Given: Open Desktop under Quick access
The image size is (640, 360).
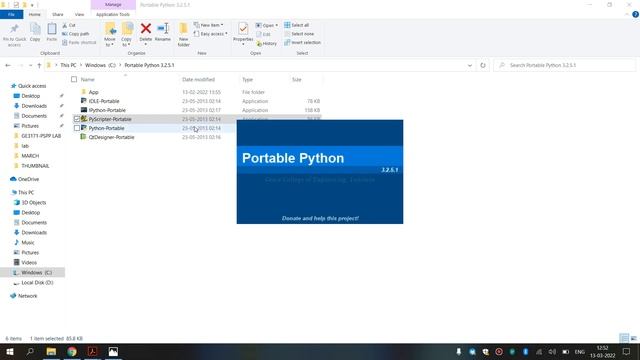Looking at the screenshot, I should tap(31, 96).
